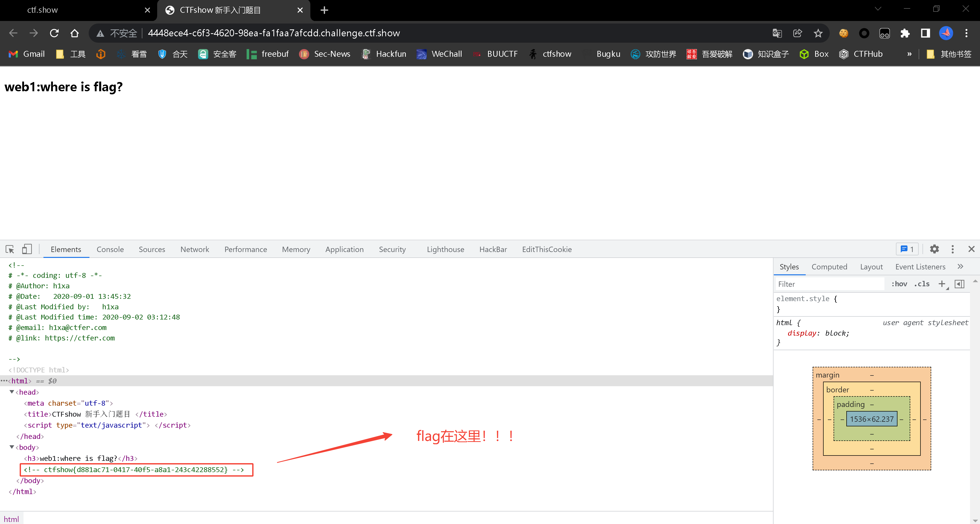Screen dimensions: 980x524
Task: Click the Google Translate icon in the address bar
Action: pyautogui.click(x=777, y=33)
